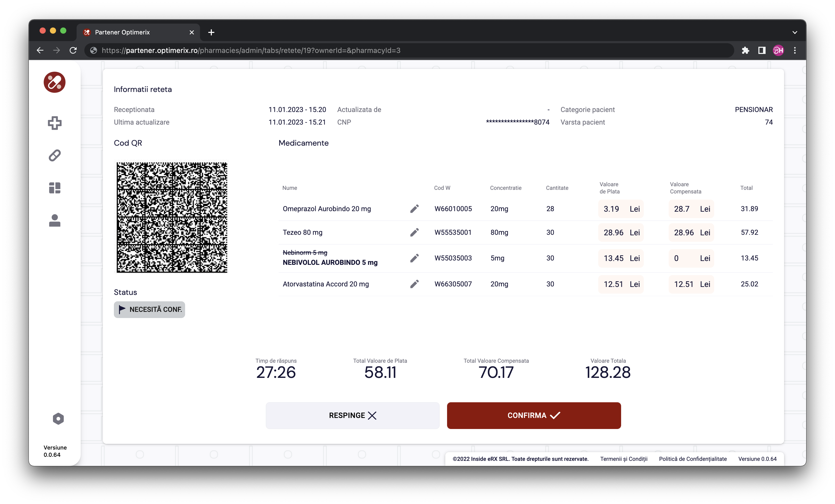Open the pill medications sidebar icon
The image size is (835, 504).
pyautogui.click(x=55, y=155)
